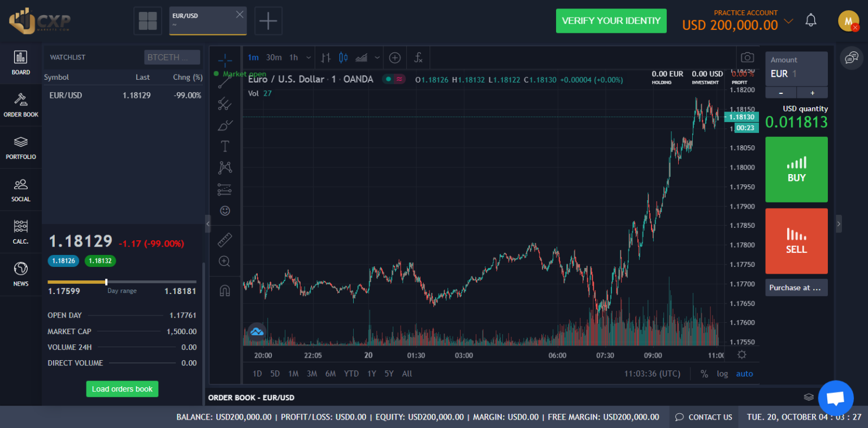This screenshot has height=428, width=868.
Task: Open the Board sidebar section
Action: [21, 63]
